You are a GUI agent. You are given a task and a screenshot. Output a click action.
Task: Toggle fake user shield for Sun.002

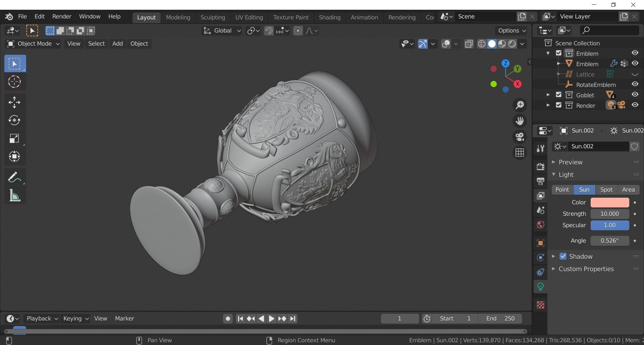634,147
